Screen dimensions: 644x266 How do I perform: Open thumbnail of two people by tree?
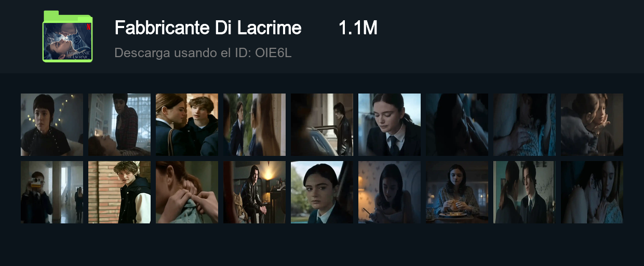coord(254,125)
